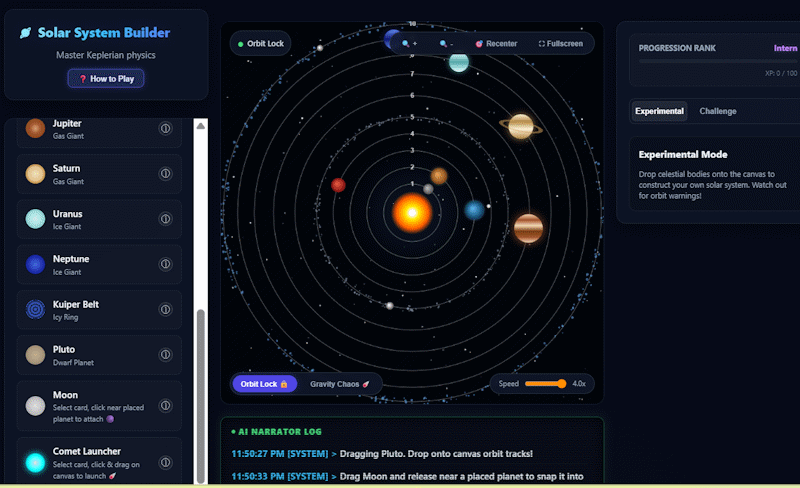
Task: Select the Comet Launcher icon
Action: [x=35, y=462]
